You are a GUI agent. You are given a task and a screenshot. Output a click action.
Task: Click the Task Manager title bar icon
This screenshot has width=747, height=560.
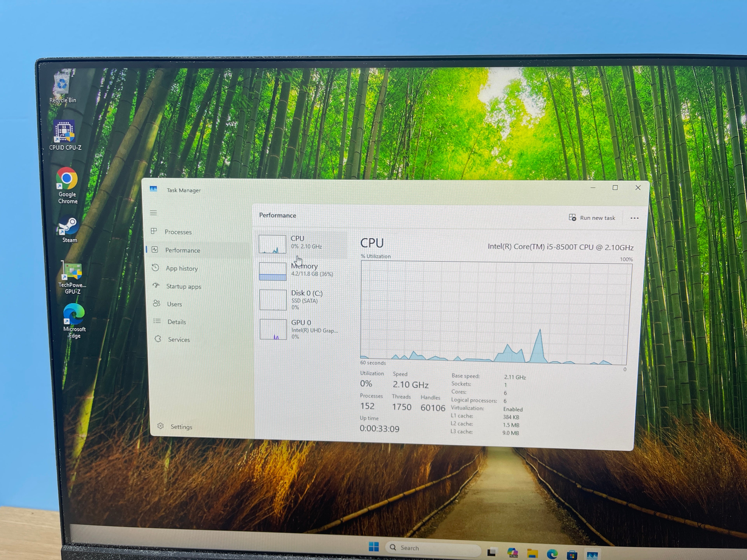coord(154,189)
